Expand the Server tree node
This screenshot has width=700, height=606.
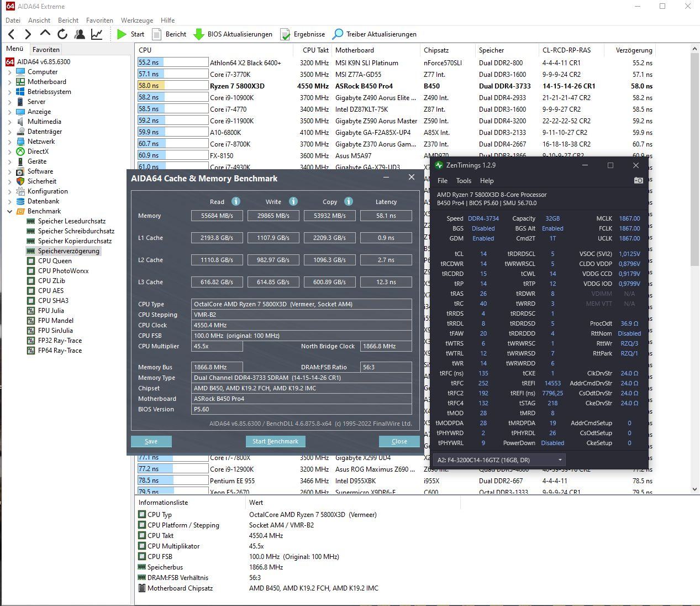point(9,102)
